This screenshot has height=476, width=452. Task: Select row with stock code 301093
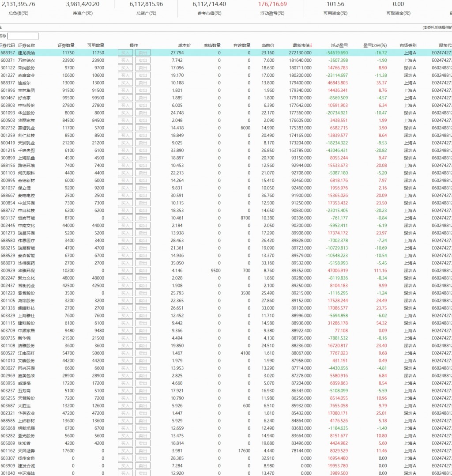pos(226,113)
